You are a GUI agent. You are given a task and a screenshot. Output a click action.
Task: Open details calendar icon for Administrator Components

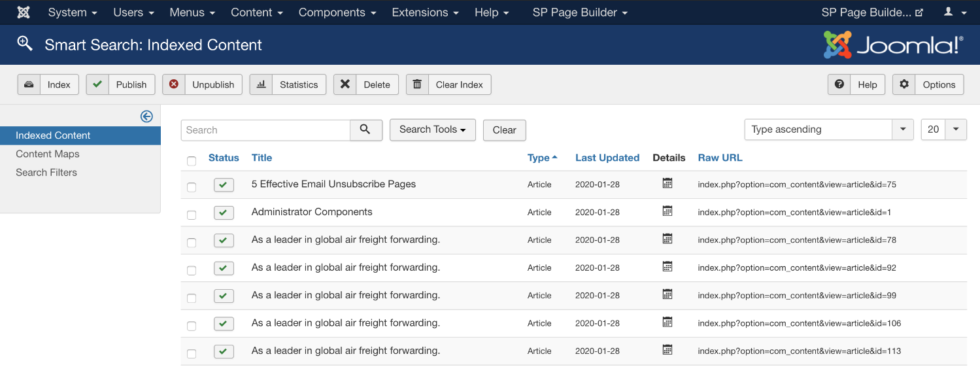(x=667, y=211)
